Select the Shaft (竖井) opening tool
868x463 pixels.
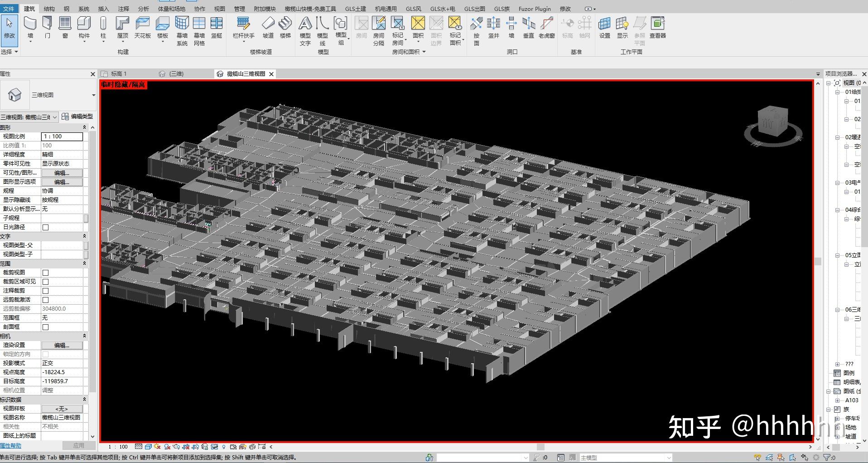(x=494, y=28)
